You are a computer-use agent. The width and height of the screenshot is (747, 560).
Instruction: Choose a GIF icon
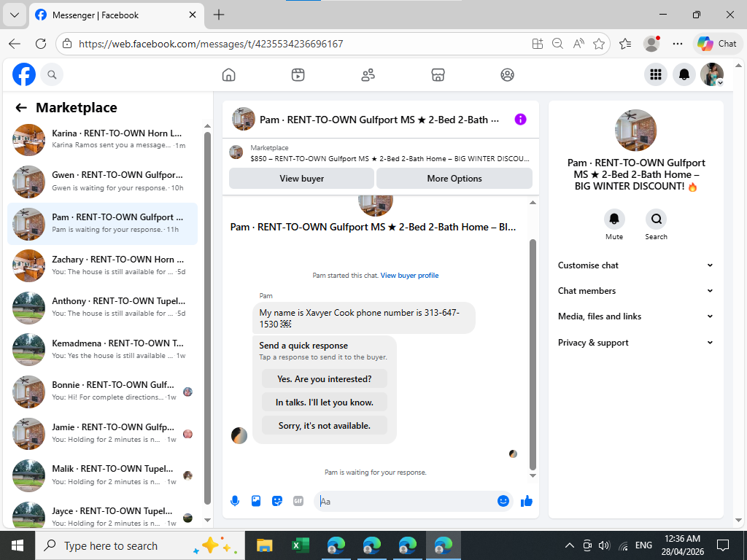coord(298,501)
